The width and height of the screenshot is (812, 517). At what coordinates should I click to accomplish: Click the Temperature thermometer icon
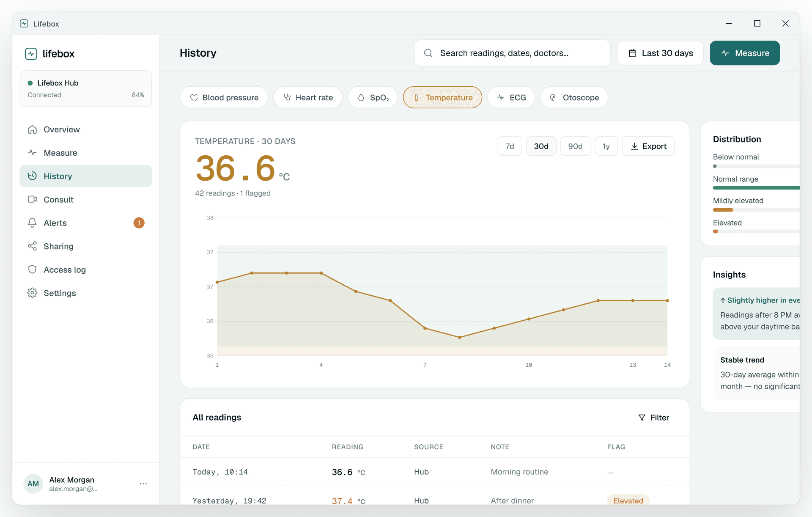coord(417,98)
